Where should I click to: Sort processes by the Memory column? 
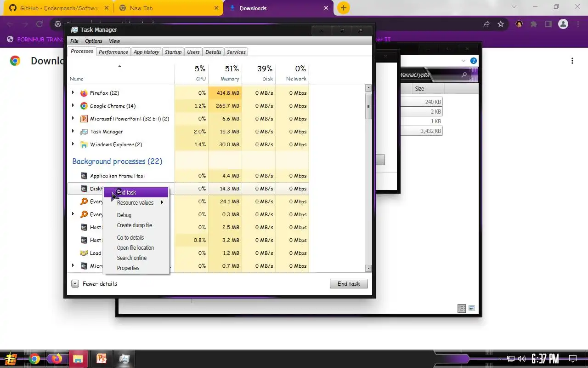(225, 74)
